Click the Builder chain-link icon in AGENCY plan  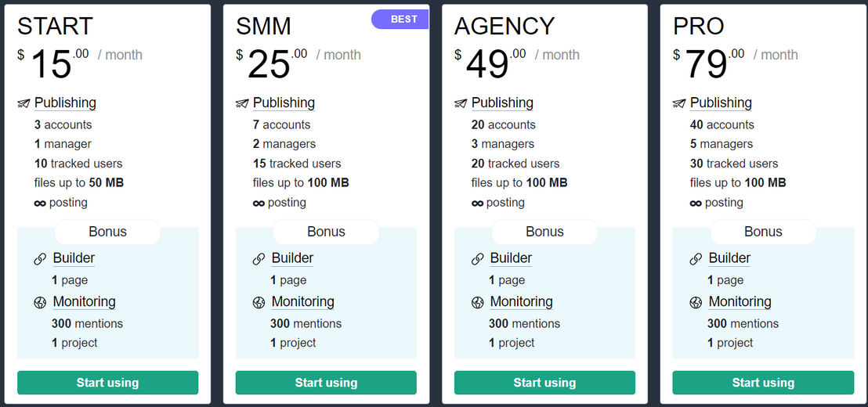click(x=477, y=259)
